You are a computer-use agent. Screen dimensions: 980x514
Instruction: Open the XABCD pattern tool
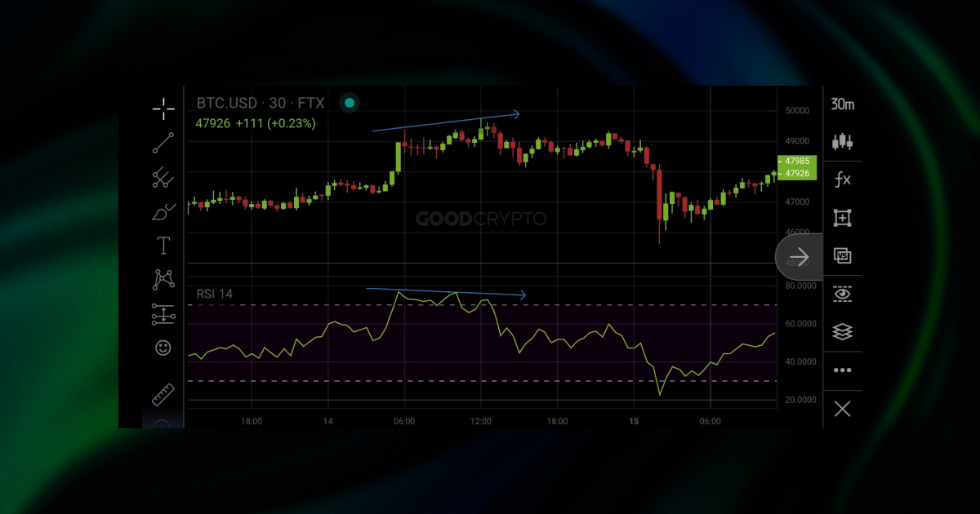coord(163,280)
